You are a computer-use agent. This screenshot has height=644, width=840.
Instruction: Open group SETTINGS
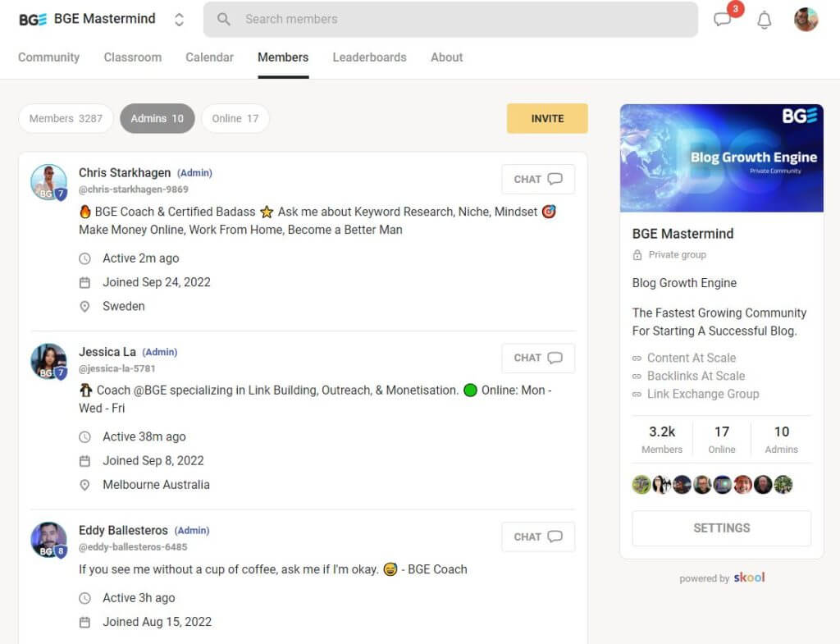720,528
